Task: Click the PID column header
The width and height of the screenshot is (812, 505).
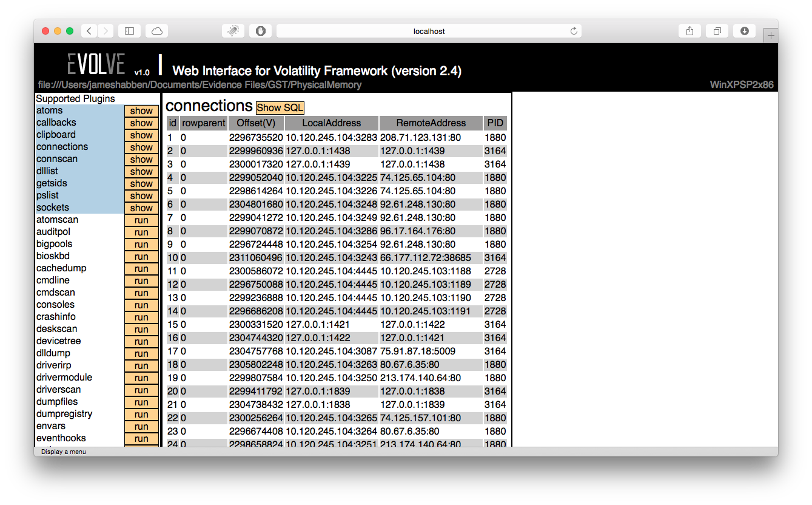Action: (x=495, y=123)
